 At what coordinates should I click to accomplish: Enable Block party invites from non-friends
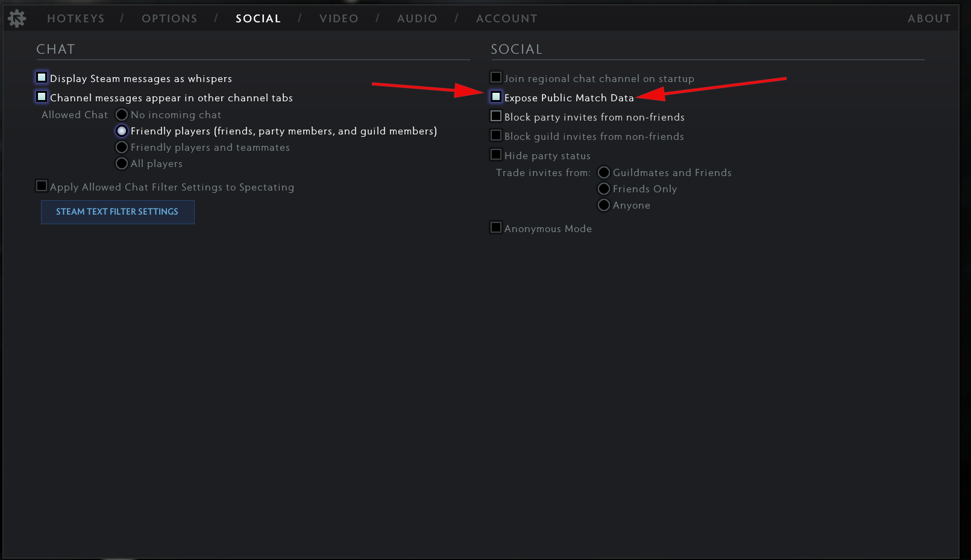[496, 116]
